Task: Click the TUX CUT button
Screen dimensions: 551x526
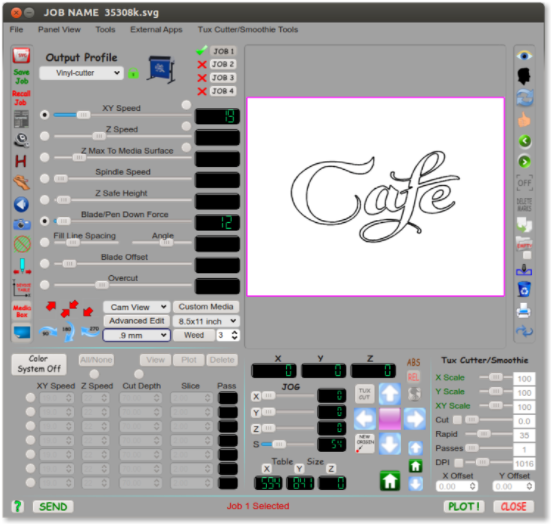Action: (x=365, y=394)
